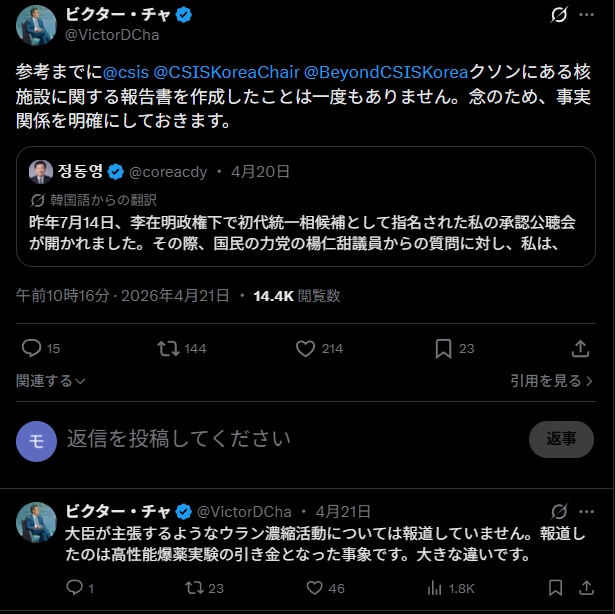The image size is (615, 614).
Task: Reply to the main post with 15 replies
Action: tap(31, 348)
